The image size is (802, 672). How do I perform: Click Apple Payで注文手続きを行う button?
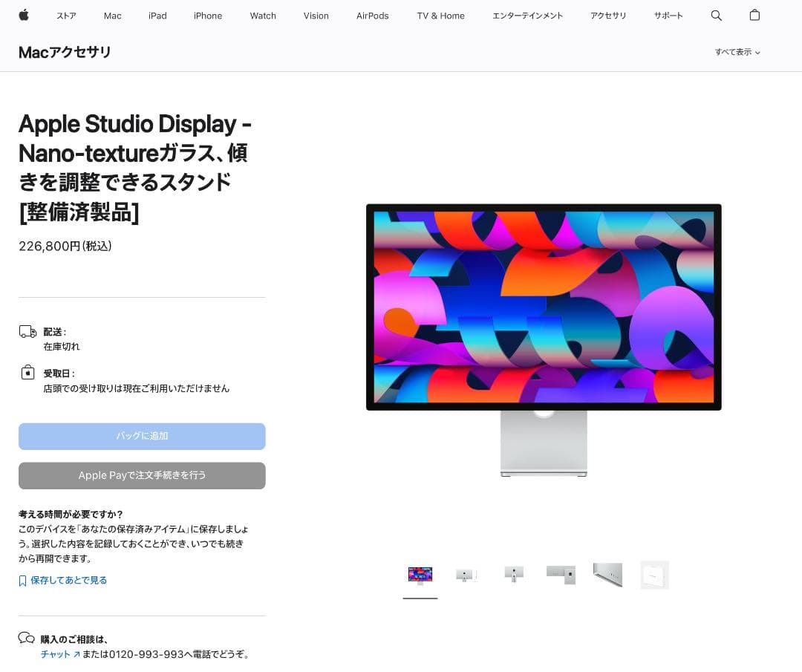tap(142, 476)
